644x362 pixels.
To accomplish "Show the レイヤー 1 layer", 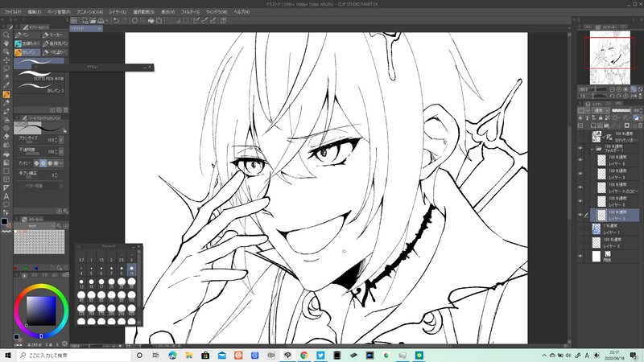I will pos(580,229).
